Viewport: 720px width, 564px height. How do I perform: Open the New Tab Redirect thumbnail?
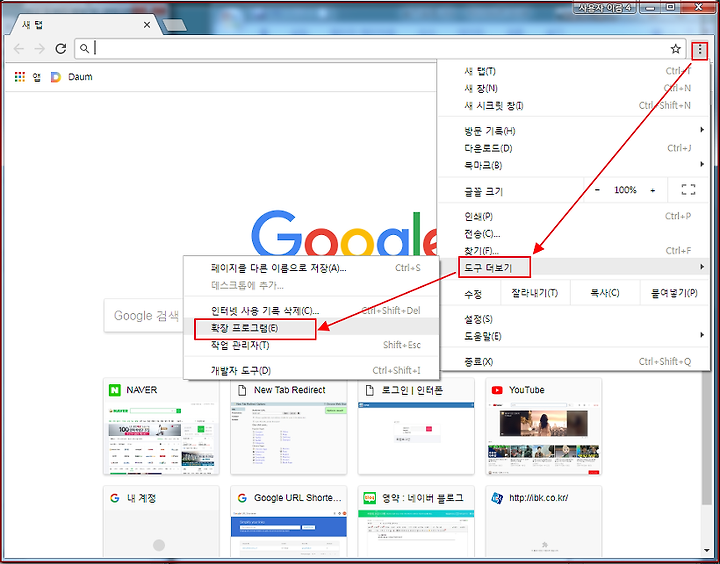click(x=288, y=438)
